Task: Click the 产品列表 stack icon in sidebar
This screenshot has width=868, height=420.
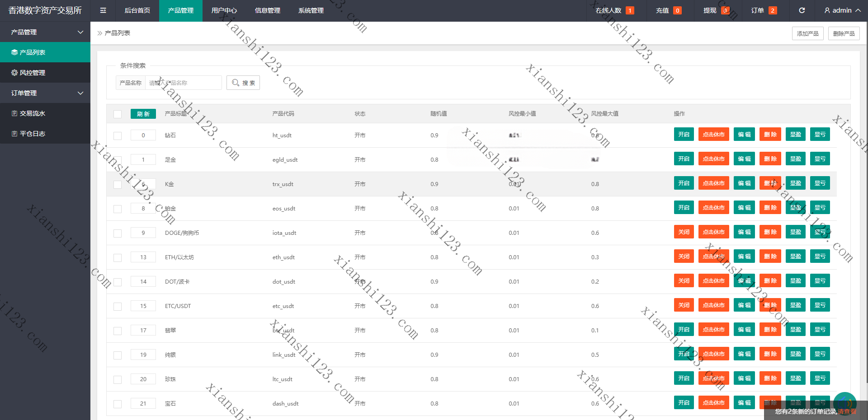Action: (x=14, y=52)
